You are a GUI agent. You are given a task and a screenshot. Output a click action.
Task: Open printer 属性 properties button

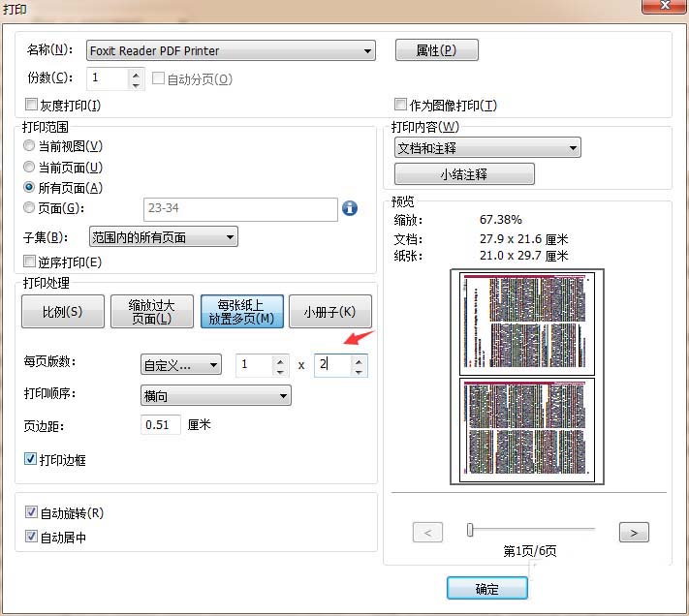(x=436, y=50)
